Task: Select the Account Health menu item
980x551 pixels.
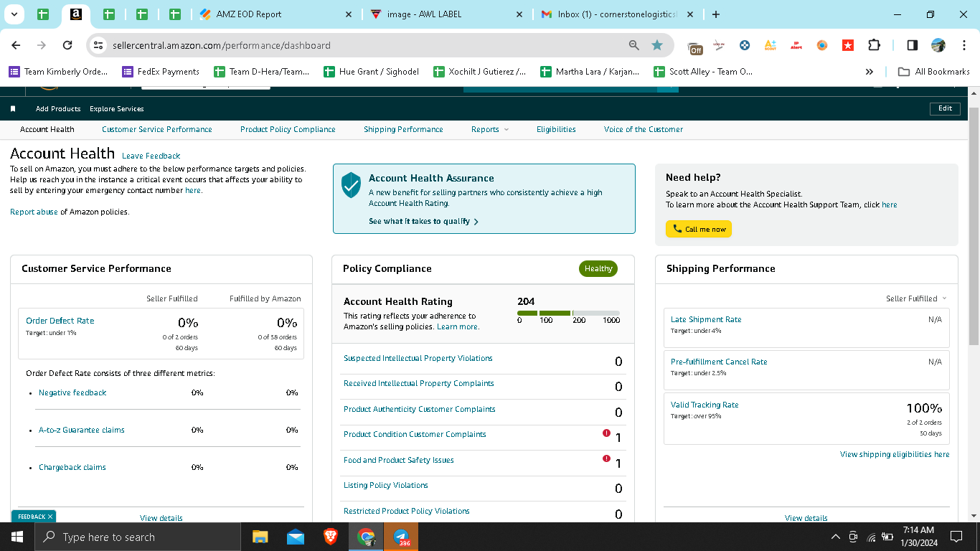Action: point(47,129)
